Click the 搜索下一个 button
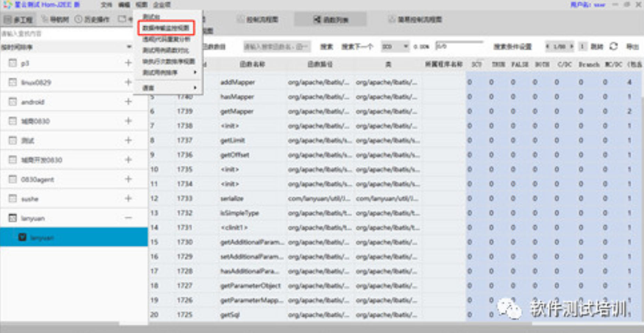The height and width of the screenshot is (333, 644). 357,46
